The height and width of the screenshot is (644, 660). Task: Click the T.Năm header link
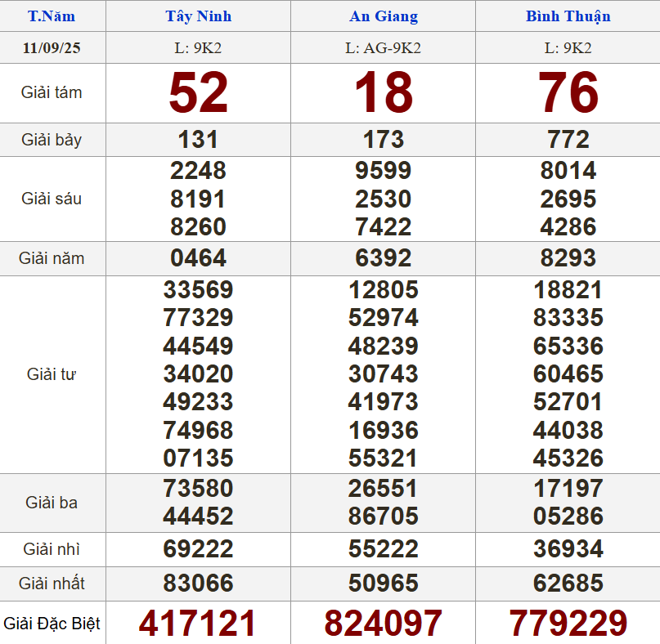tap(52, 16)
